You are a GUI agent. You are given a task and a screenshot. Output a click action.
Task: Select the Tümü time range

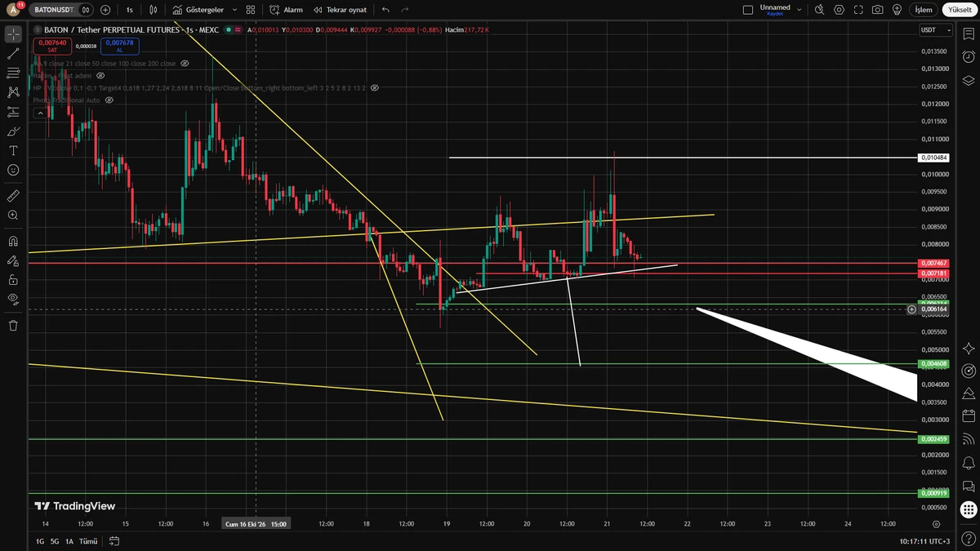coord(88,541)
